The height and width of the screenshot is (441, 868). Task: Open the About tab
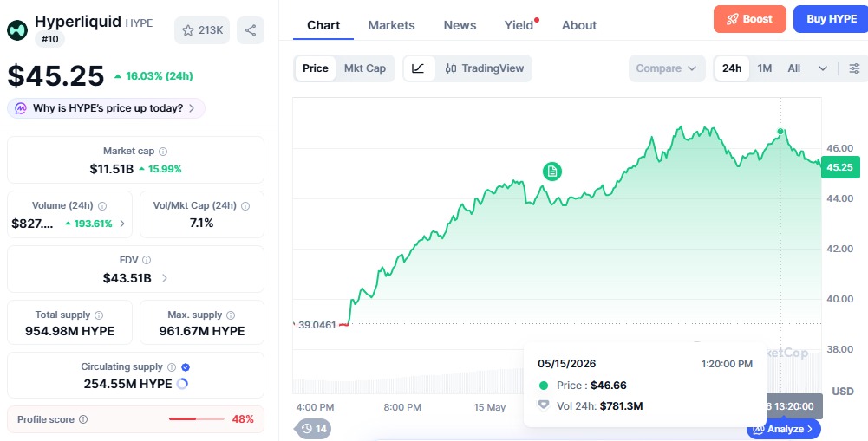click(579, 25)
